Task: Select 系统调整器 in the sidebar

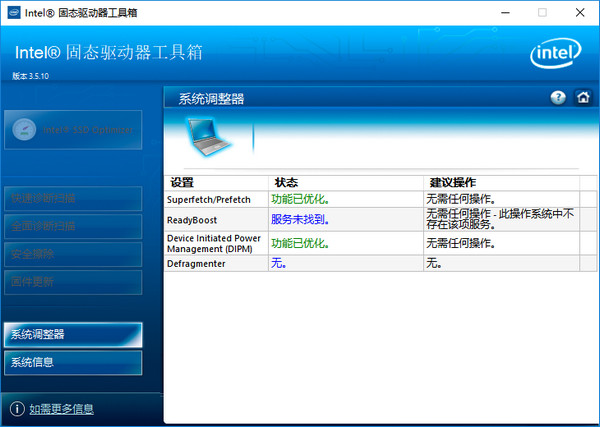Action: coord(73,334)
